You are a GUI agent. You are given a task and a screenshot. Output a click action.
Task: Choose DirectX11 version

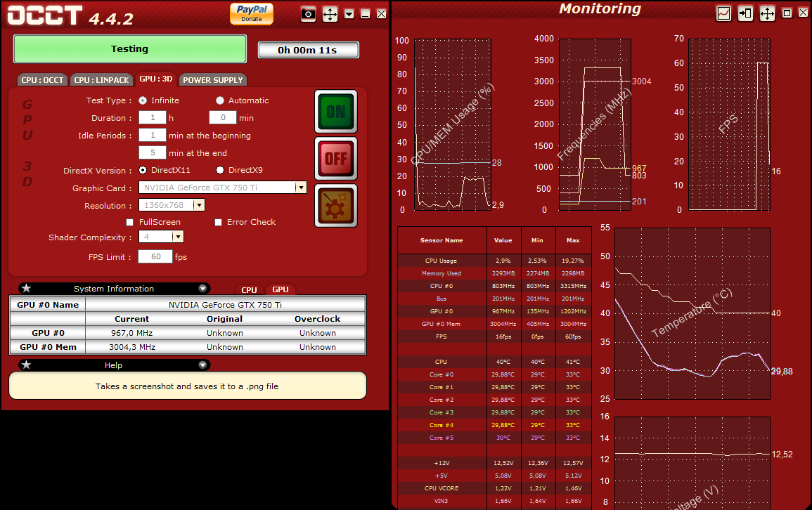click(143, 170)
